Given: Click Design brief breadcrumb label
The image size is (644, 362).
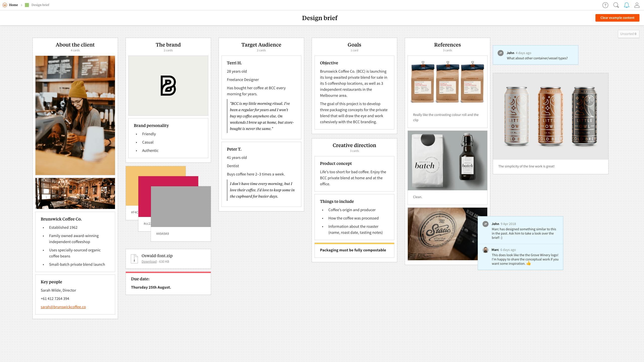Looking at the screenshot, I should click(40, 5).
